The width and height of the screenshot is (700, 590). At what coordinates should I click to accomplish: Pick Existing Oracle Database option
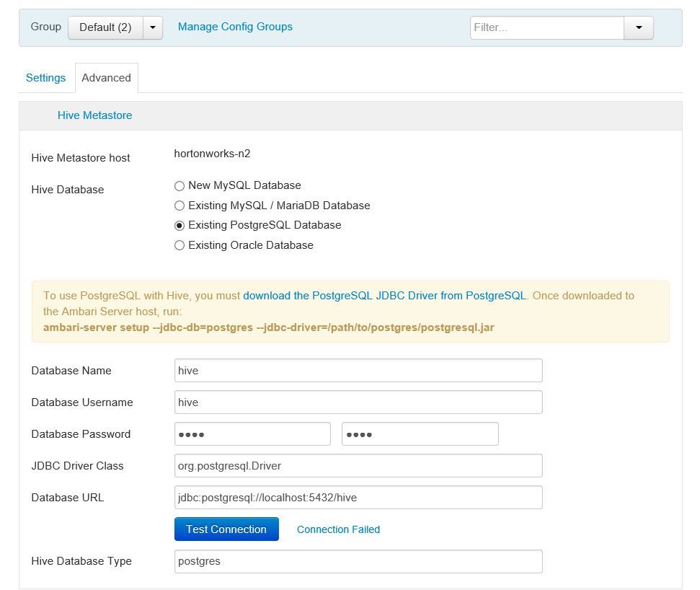[180, 245]
